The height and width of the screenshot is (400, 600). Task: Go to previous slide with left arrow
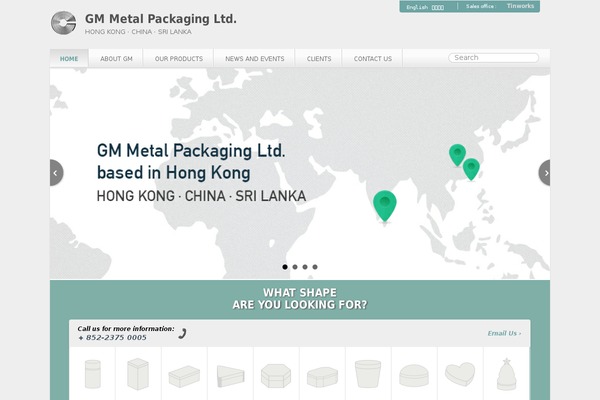coord(56,173)
